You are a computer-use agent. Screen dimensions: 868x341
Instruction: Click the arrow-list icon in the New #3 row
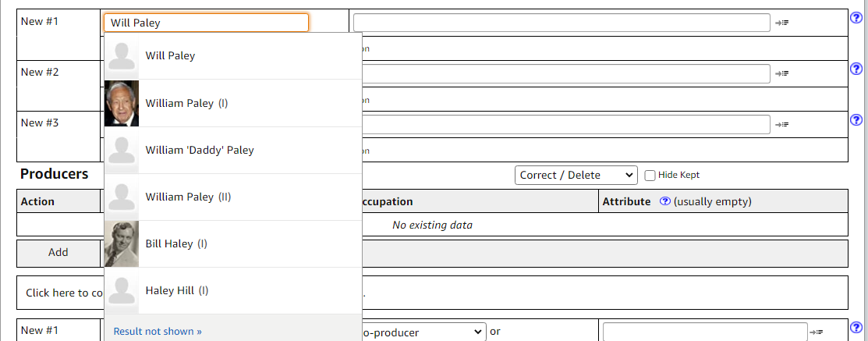pos(782,124)
